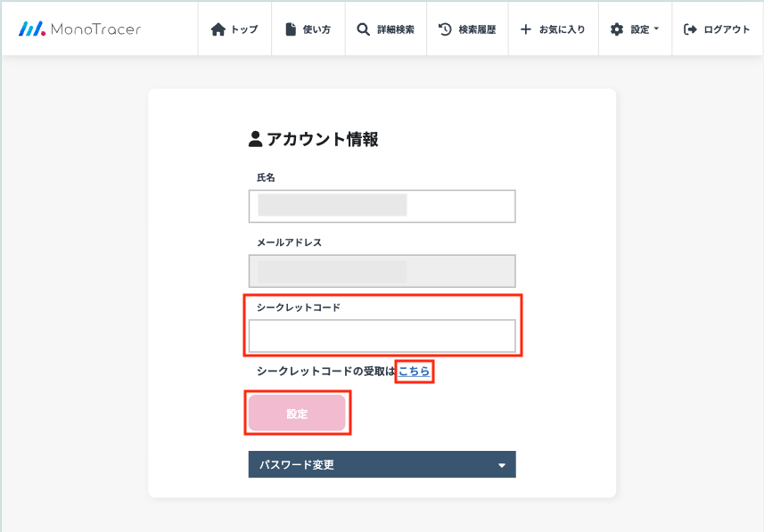Click the arrow on パスワード変更 bar
The image size is (764, 532).
[501, 465]
